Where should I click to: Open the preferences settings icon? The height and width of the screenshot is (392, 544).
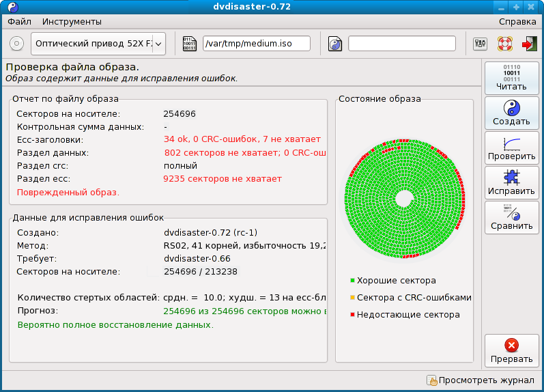[480, 44]
